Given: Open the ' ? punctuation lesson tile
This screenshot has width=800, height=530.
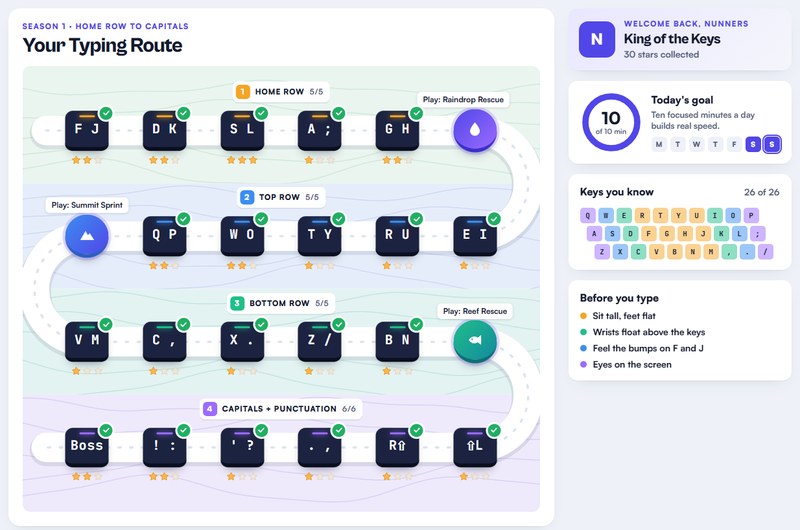Looking at the screenshot, I should point(242,447).
